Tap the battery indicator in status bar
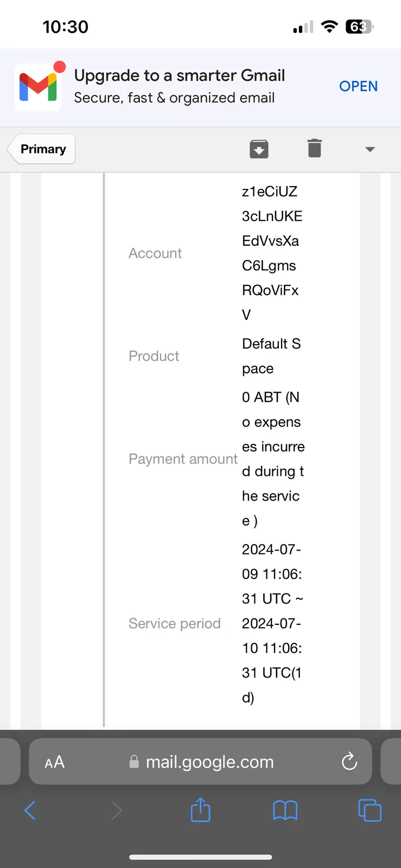The height and width of the screenshot is (868, 401). tap(359, 27)
